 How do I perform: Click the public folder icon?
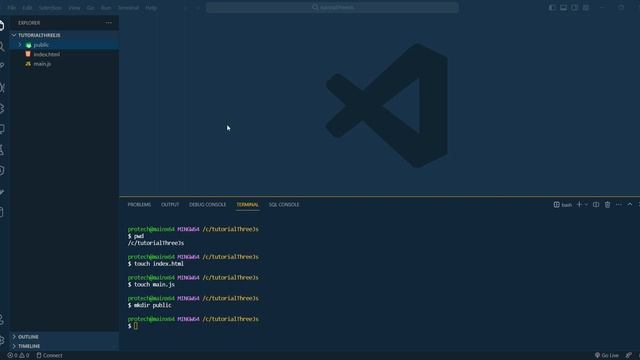(28, 45)
